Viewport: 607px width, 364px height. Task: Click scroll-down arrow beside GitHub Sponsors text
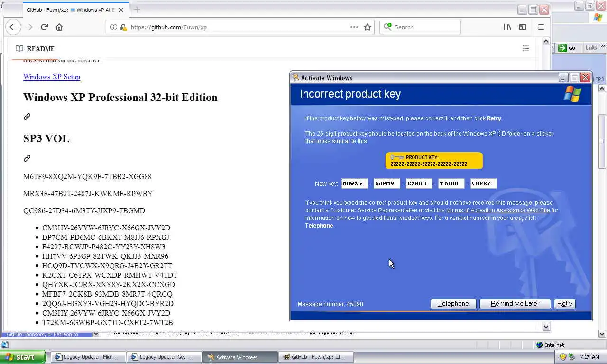[96, 334]
